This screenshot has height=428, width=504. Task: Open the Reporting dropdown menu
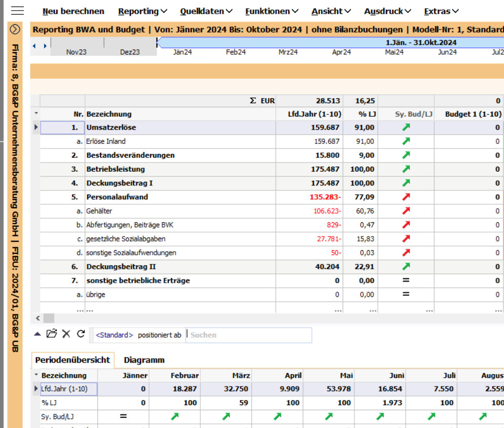click(x=142, y=11)
